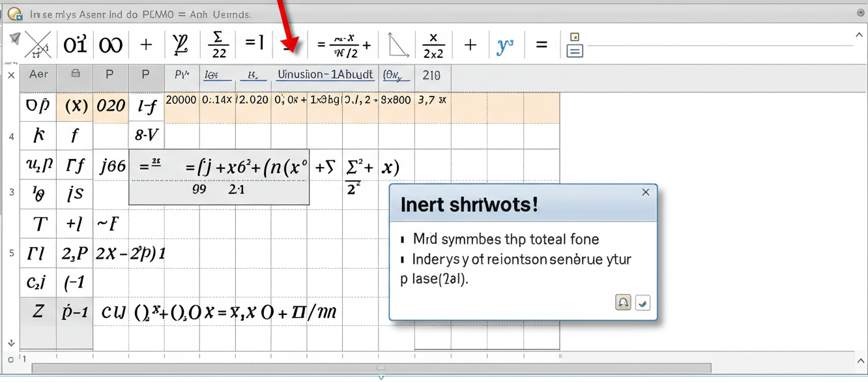
Task: Click the pointer arrow tool in toolbar
Action: 14,40
